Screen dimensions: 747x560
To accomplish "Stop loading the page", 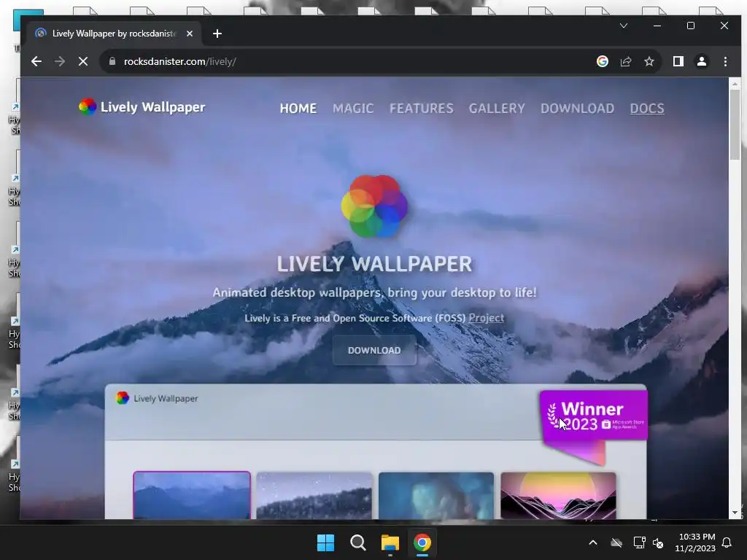I will (83, 61).
